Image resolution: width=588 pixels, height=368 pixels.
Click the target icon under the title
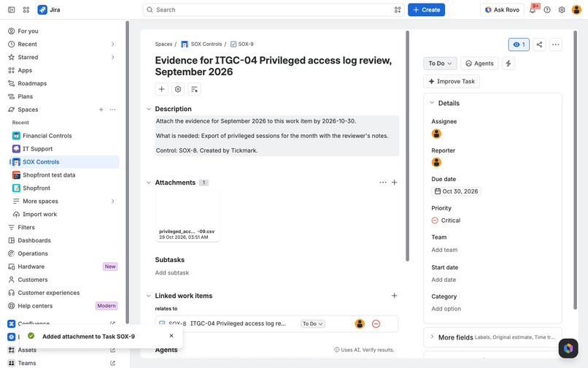point(178,89)
